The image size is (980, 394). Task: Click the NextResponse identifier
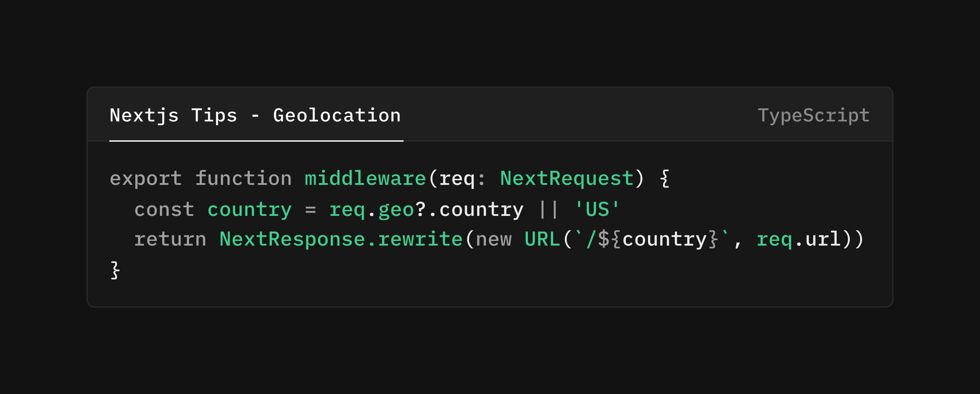tap(292, 239)
